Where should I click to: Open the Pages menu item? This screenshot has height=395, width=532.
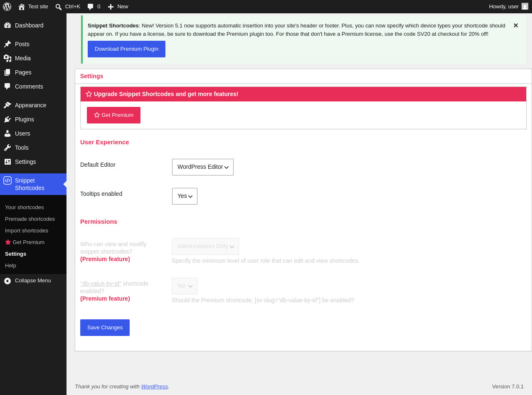coord(33,72)
